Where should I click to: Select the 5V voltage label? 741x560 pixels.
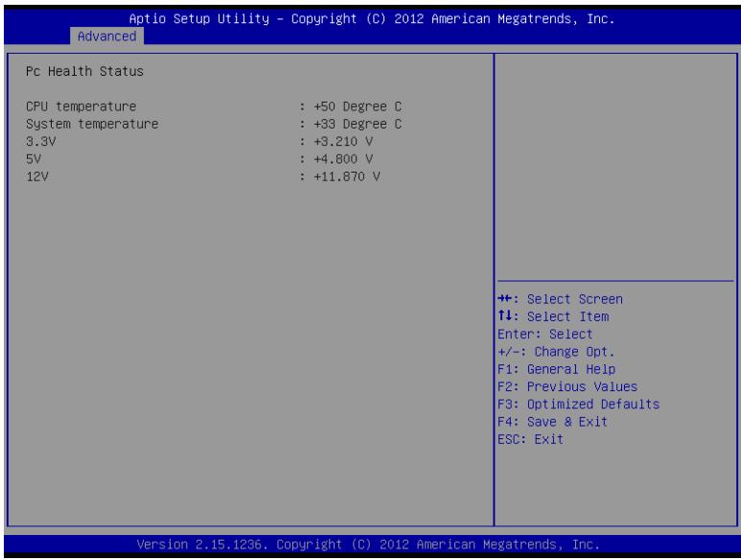[34, 159]
